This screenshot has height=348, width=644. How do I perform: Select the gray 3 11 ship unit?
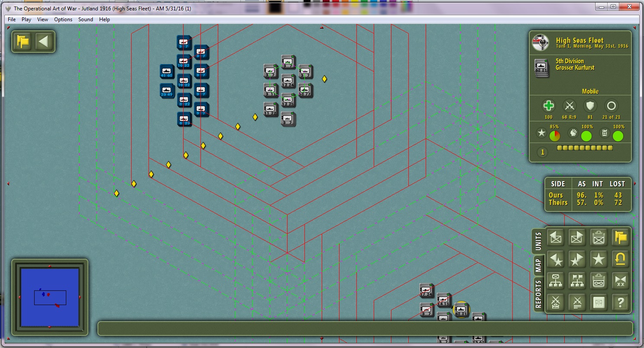point(270,91)
